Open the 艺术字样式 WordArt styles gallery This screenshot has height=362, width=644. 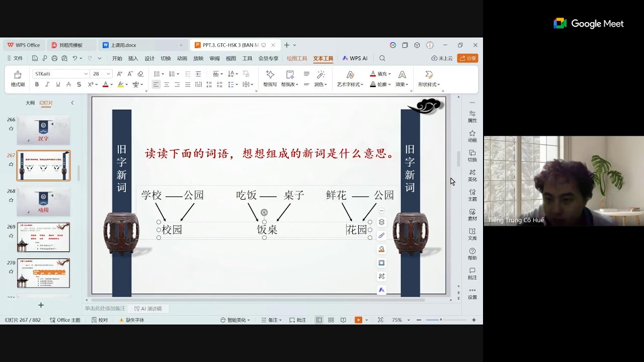pos(350,79)
